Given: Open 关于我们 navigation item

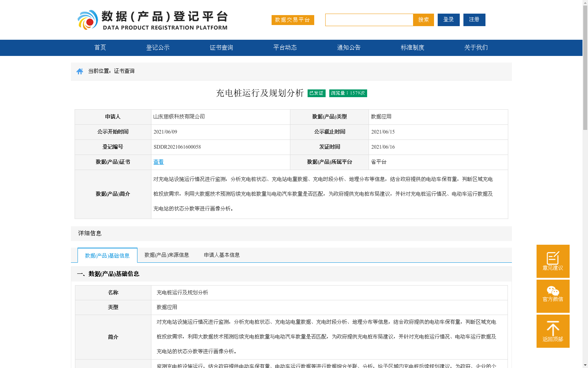Looking at the screenshot, I should pyautogui.click(x=476, y=48).
